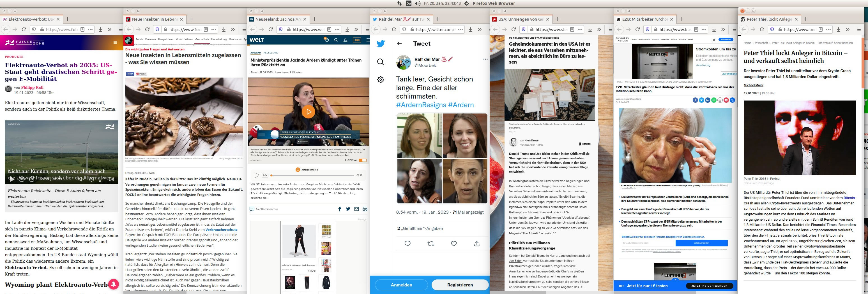Toggle the Pocket save button on Focus
Viewport: 868px width, 294px height.
click(141, 74)
